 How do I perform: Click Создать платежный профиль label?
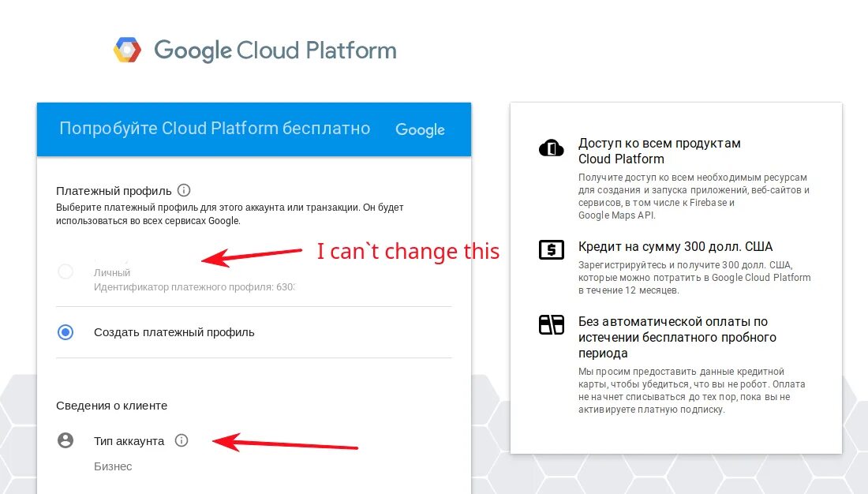click(174, 332)
